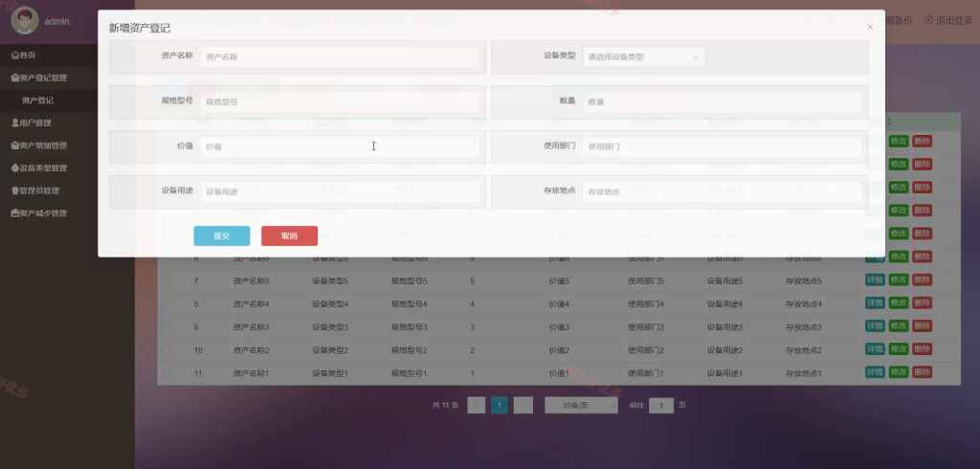Open the 首页 sidebar menu item

pos(49,55)
